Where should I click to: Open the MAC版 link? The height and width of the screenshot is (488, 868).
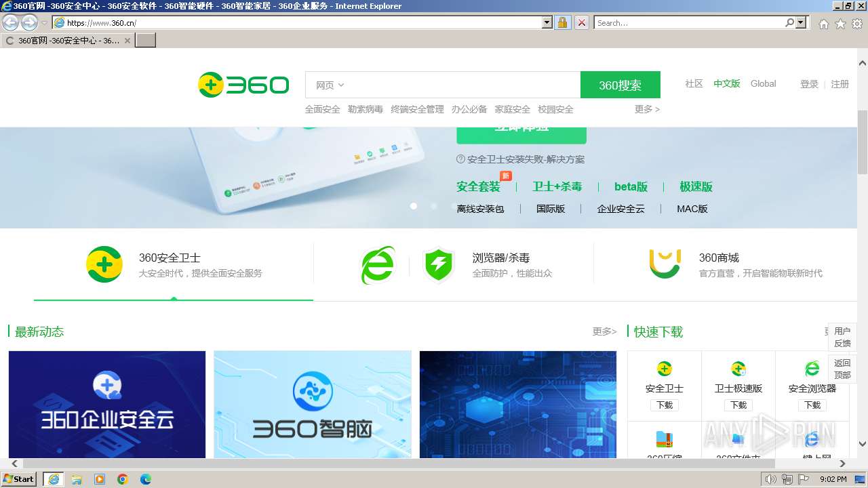(x=692, y=209)
